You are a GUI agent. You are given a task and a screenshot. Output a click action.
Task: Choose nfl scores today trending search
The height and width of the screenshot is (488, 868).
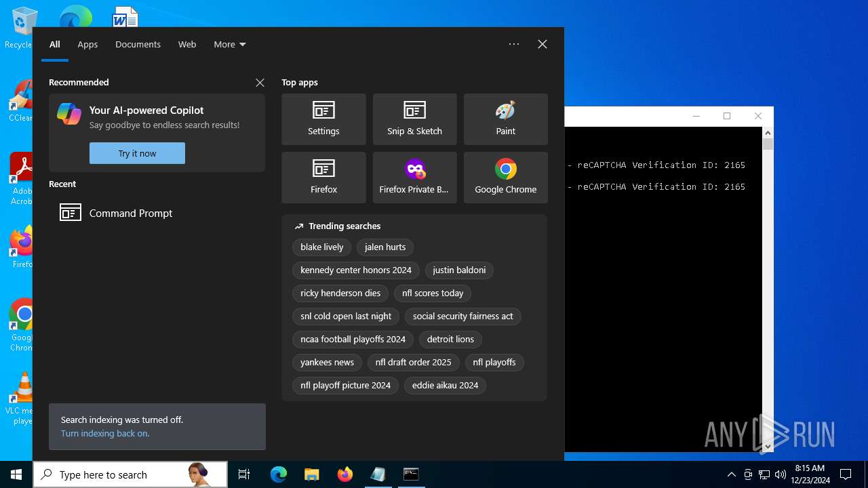[x=433, y=293]
